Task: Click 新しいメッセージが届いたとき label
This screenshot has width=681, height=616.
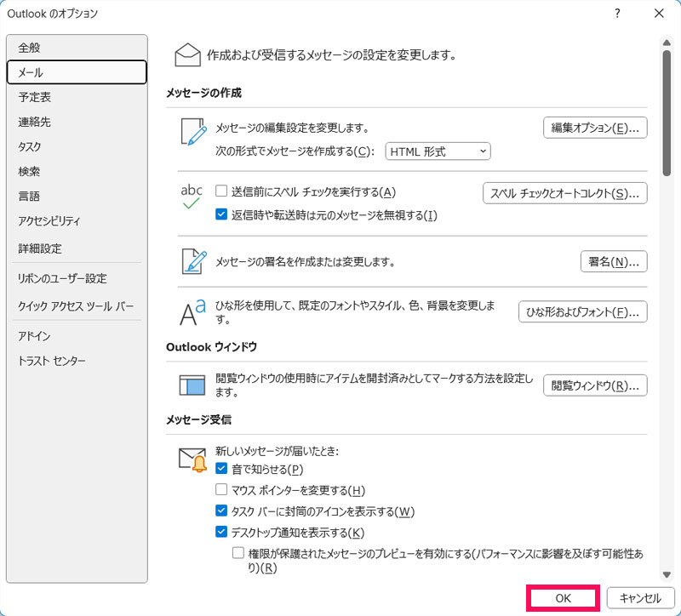Action: point(278,451)
